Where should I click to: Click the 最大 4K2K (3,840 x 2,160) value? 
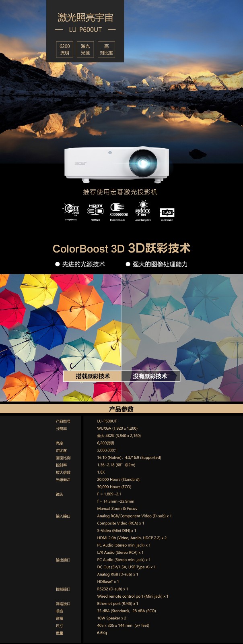tap(119, 436)
